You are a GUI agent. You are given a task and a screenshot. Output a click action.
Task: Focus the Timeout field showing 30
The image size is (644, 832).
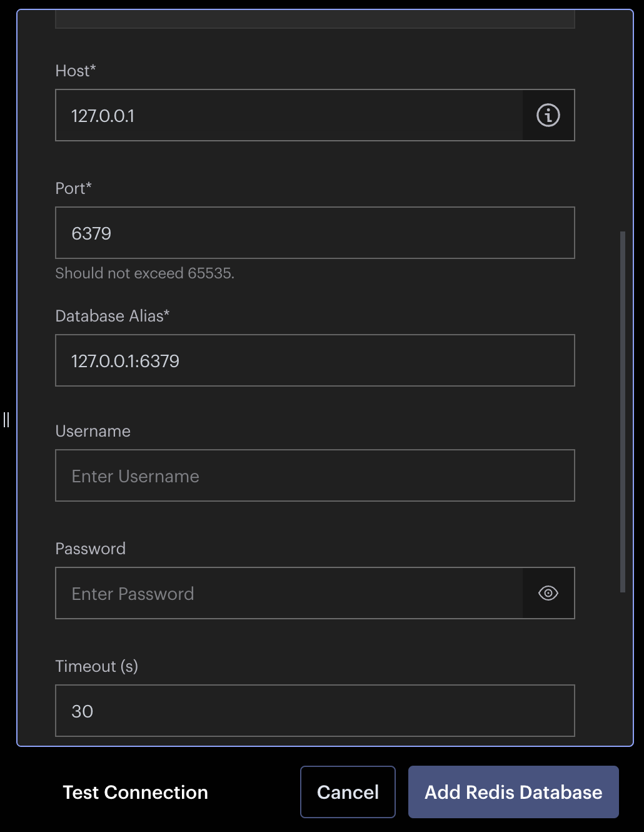click(x=314, y=711)
